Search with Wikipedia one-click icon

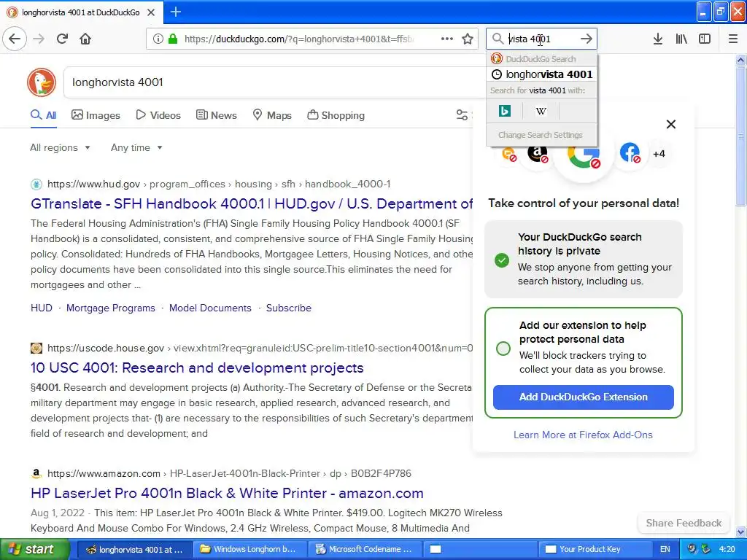click(541, 111)
